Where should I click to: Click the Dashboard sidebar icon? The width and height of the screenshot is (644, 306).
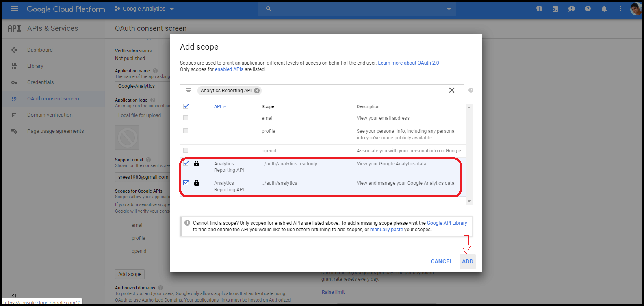14,50
